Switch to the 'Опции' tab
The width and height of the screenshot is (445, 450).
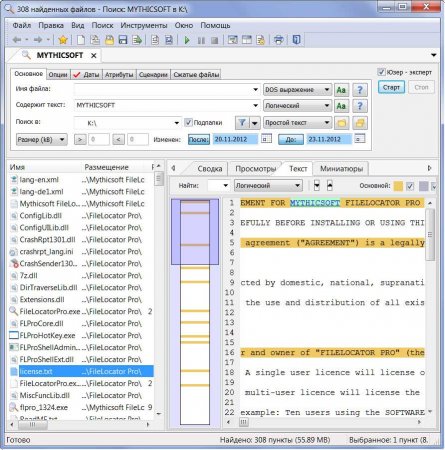[x=58, y=75]
